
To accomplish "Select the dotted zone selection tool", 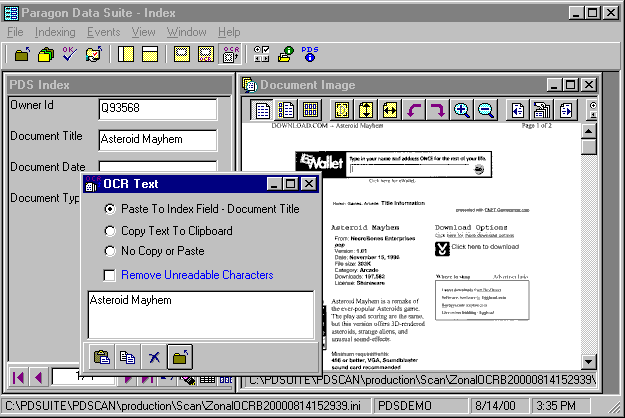I will [182, 54].
